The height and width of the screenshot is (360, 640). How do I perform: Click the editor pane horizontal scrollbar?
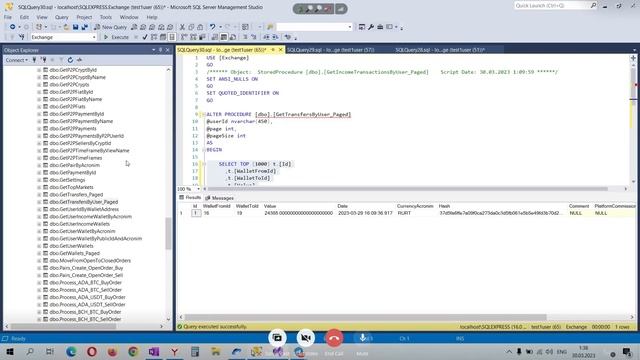(408, 189)
